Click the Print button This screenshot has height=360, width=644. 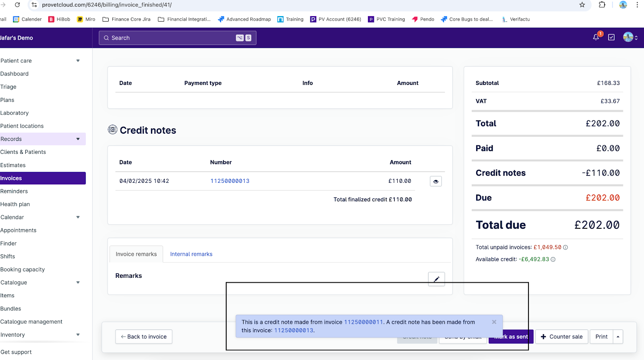(601, 337)
